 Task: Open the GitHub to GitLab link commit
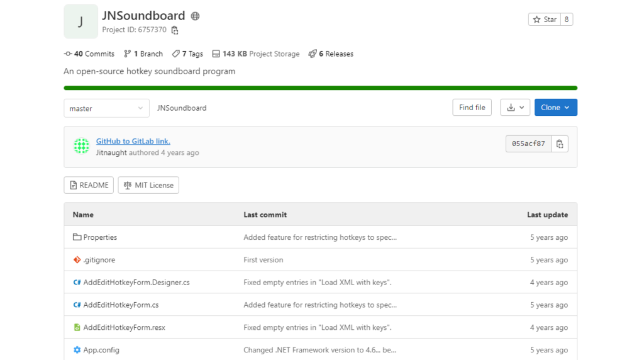point(133,141)
